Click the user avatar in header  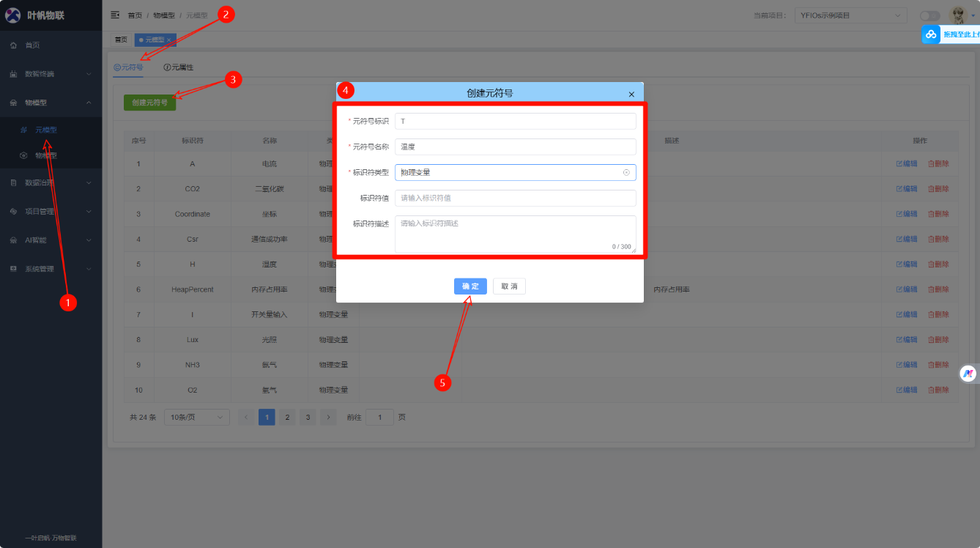click(957, 15)
